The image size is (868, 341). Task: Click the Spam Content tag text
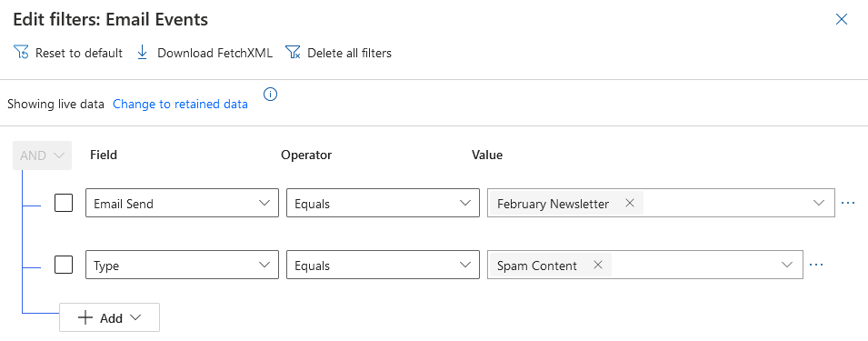click(x=537, y=266)
